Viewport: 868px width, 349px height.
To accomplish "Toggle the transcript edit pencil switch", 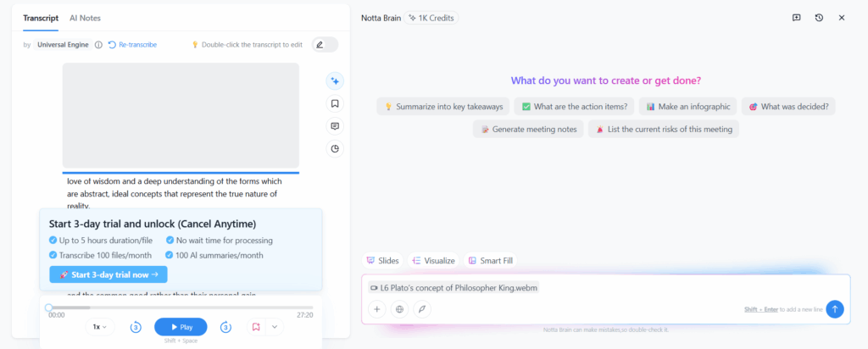I will (x=325, y=45).
